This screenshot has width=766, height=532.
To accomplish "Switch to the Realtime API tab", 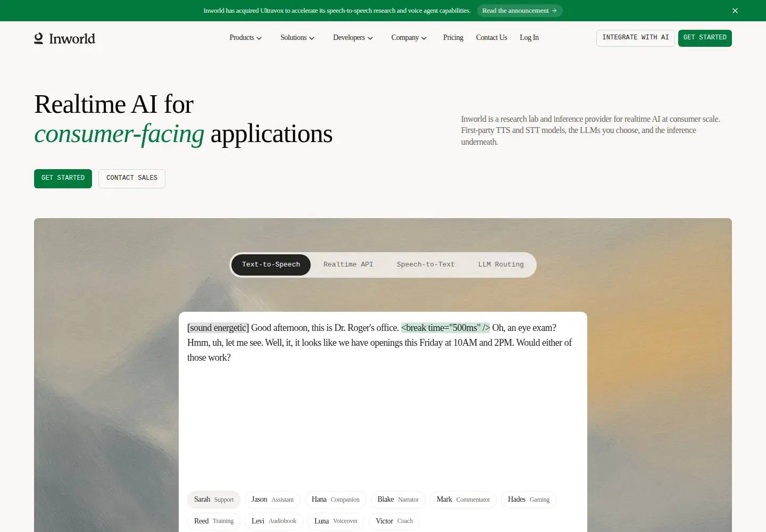I will 348,264.
